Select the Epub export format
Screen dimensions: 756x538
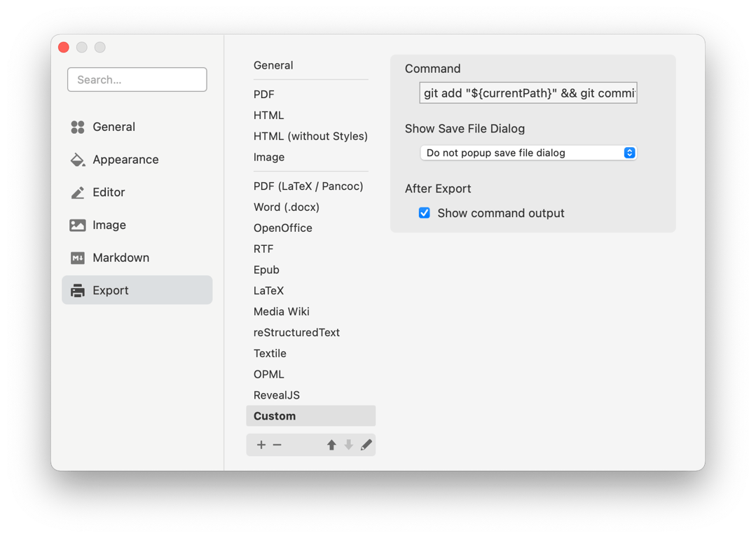[266, 270]
